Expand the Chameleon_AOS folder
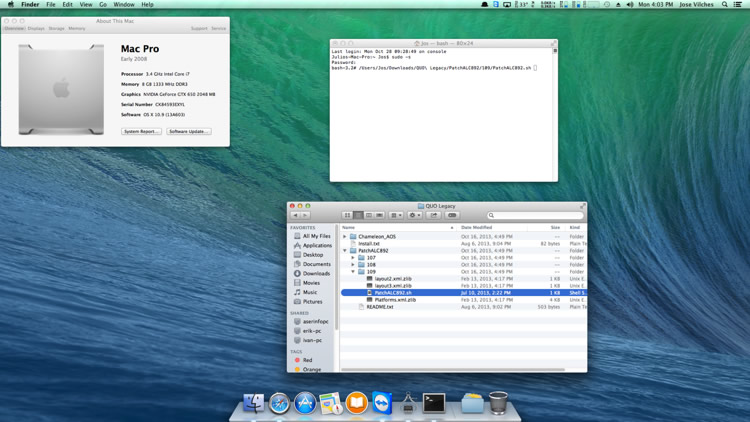This screenshot has width=750, height=422. click(345, 237)
